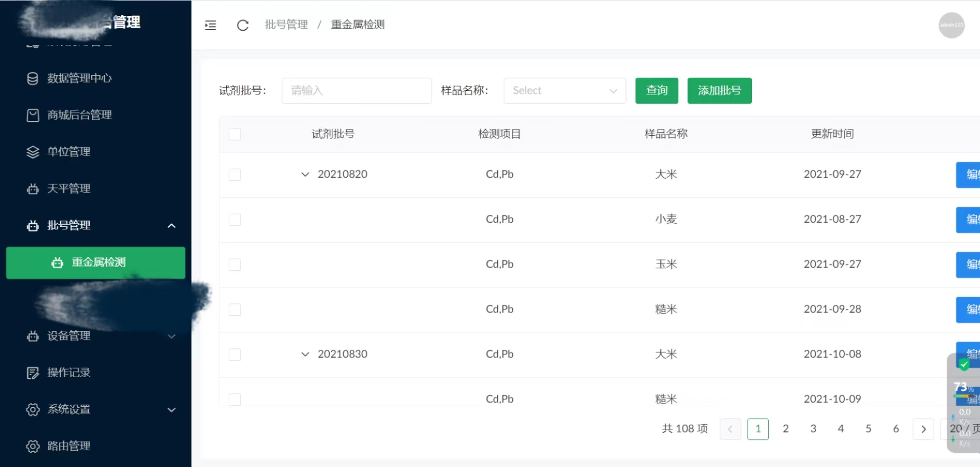Click the 试剂批号 column header

tap(333, 134)
